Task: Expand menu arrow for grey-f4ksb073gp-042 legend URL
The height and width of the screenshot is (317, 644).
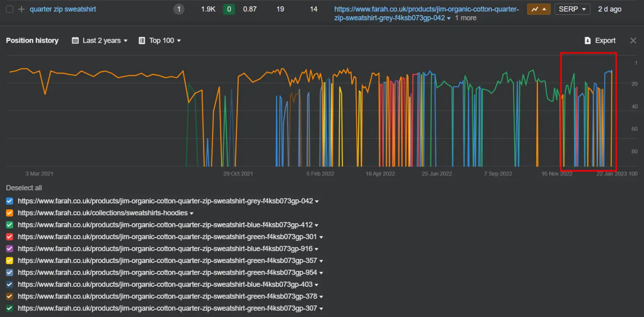Action: [x=317, y=201]
